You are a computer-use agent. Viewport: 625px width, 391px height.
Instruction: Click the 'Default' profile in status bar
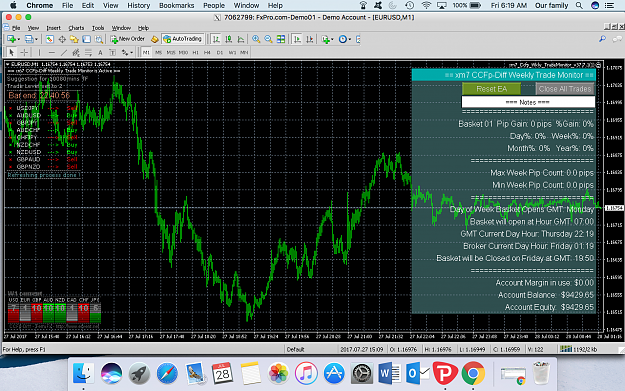pyautogui.click(x=295, y=349)
